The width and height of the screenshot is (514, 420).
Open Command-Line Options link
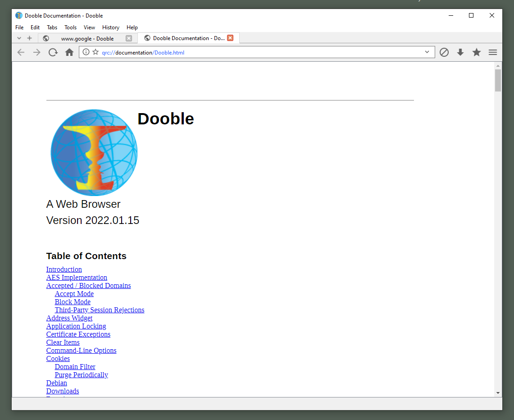coord(81,351)
